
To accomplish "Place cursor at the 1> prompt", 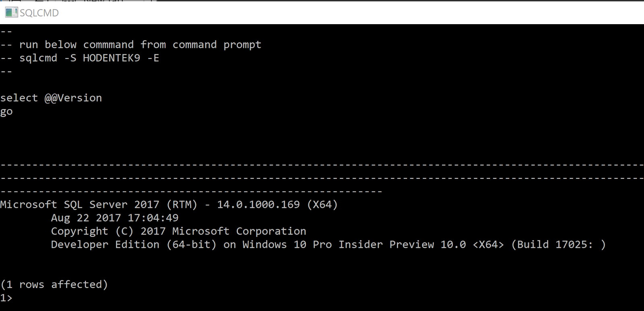I will coord(7,298).
